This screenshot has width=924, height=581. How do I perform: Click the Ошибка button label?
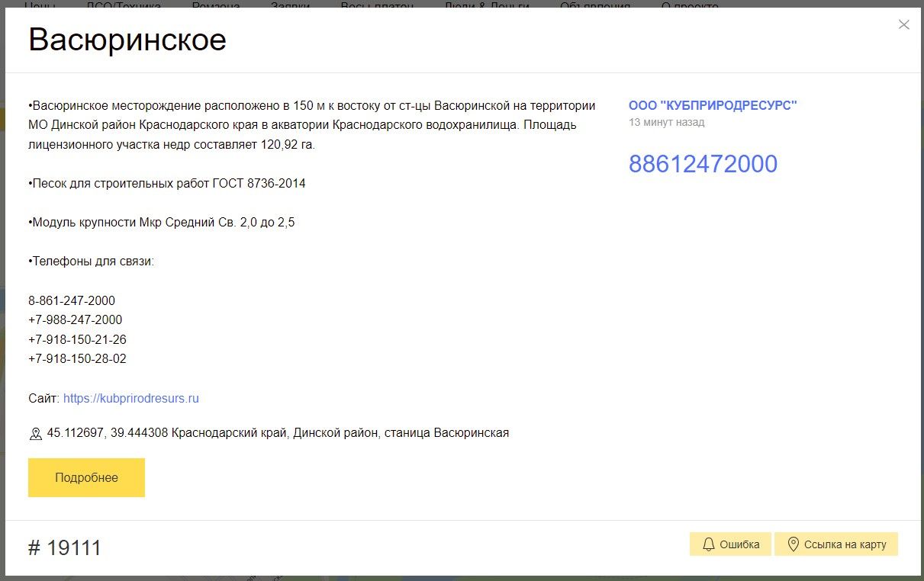click(739, 544)
